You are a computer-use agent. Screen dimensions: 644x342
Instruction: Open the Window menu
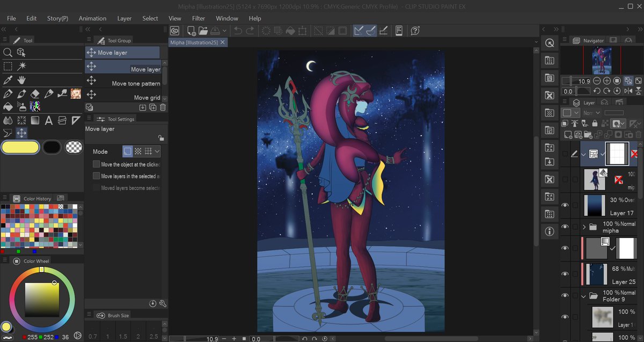point(227,18)
